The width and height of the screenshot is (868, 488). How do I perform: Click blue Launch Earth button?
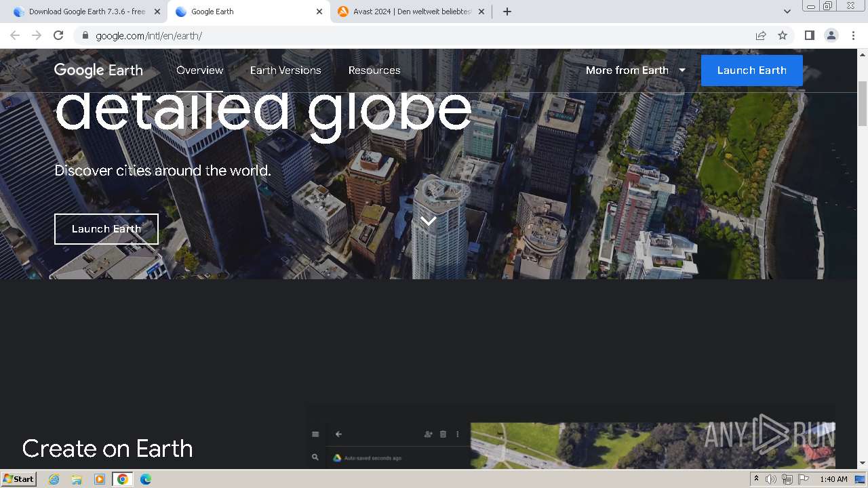pyautogui.click(x=752, y=70)
